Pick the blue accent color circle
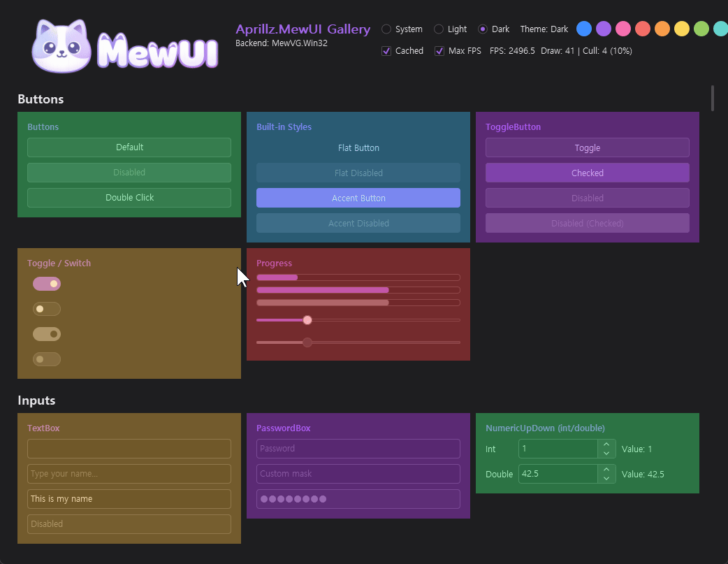 pos(583,29)
